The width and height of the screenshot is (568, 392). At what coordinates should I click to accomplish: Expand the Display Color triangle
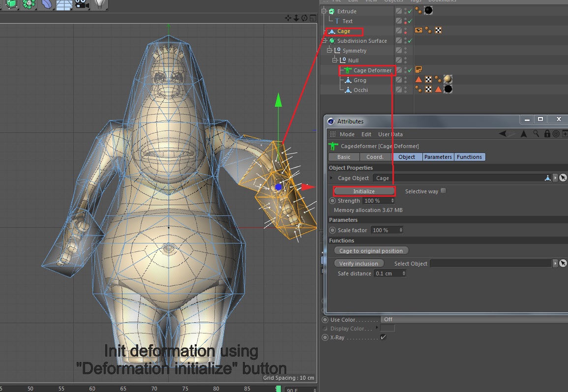(377, 328)
